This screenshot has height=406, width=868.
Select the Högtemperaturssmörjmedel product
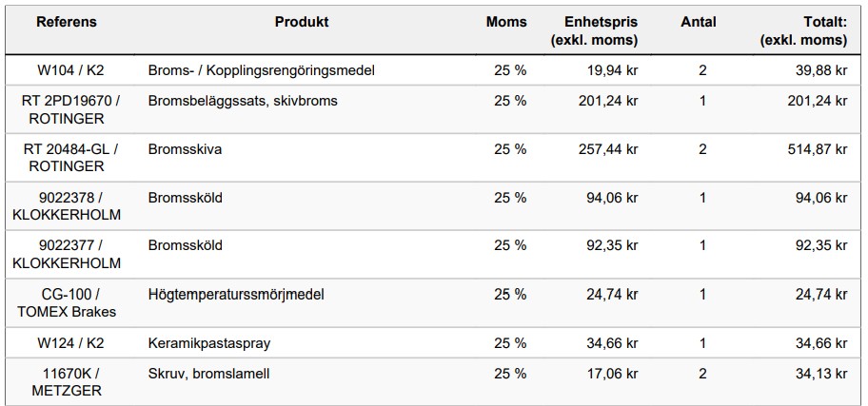(236, 295)
